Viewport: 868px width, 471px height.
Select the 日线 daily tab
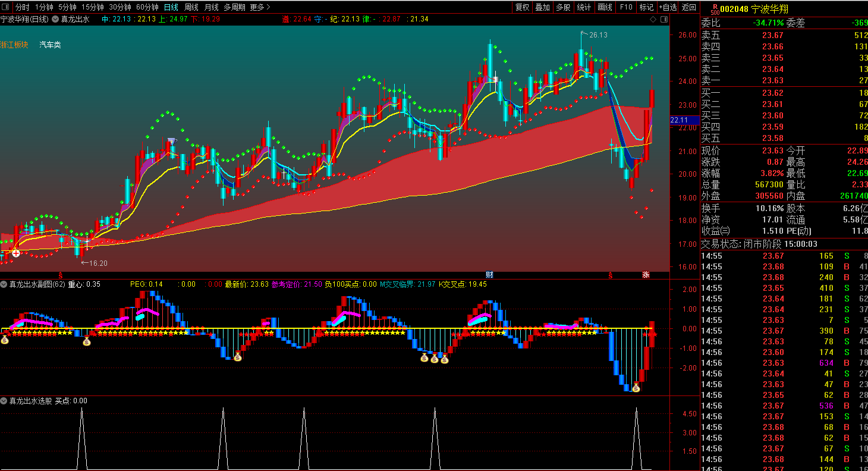[171, 7]
